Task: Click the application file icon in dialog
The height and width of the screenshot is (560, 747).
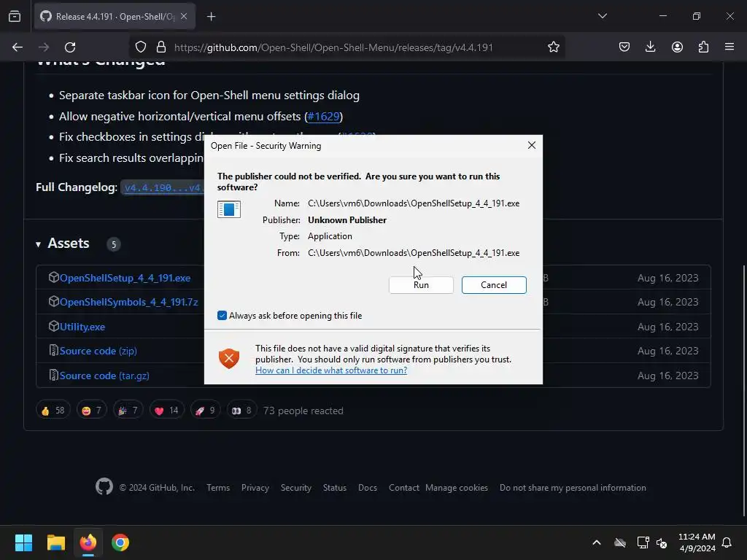Action: point(228,209)
